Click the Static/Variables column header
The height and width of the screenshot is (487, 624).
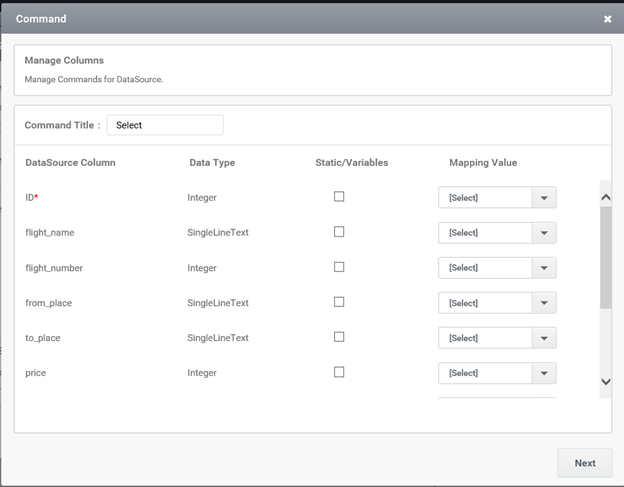point(352,162)
